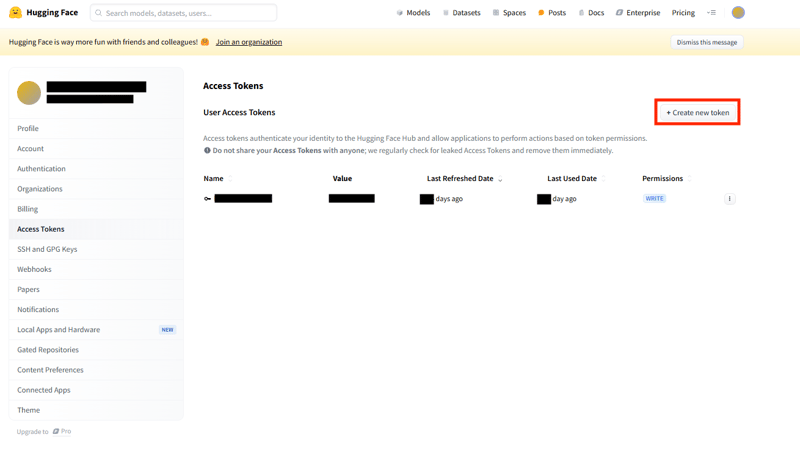Follow the Join an organization link
The image size is (800, 462).
point(249,42)
